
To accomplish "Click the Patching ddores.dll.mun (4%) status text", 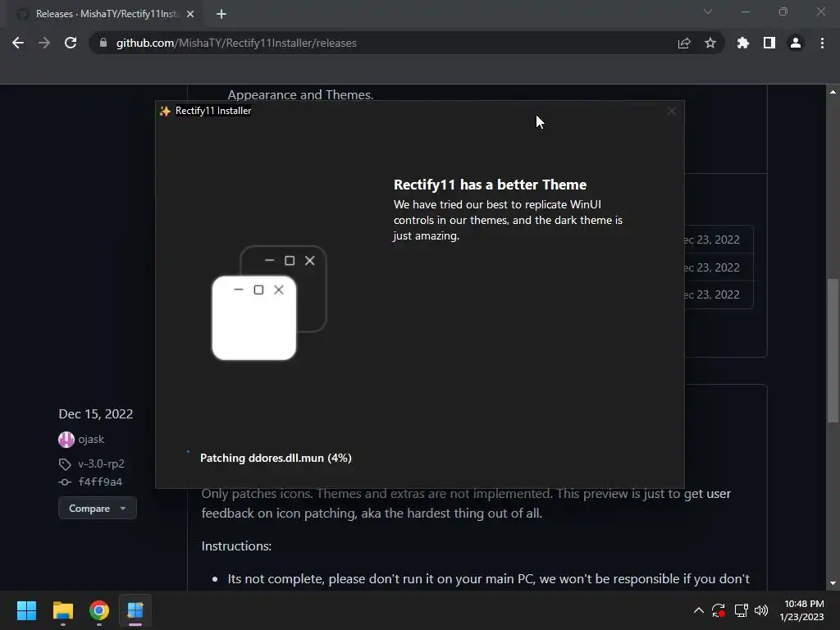I will pyautogui.click(x=276, y=458).
